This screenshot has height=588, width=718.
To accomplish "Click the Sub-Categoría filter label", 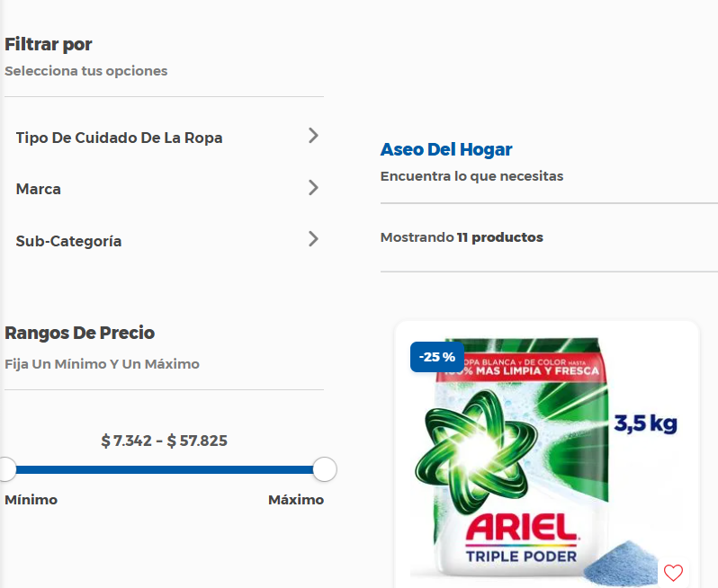I will (x=68, y=241).
